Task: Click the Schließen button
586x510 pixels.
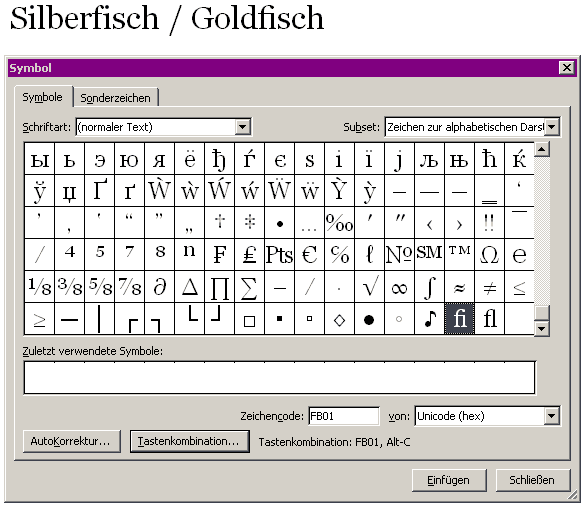Action: coord(532,480)
